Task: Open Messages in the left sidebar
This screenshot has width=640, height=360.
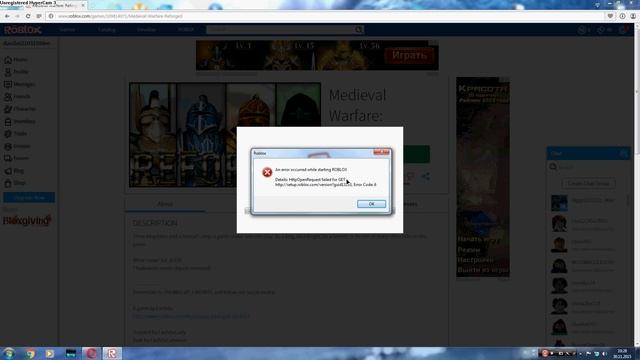Action: (x=20, y=84)
